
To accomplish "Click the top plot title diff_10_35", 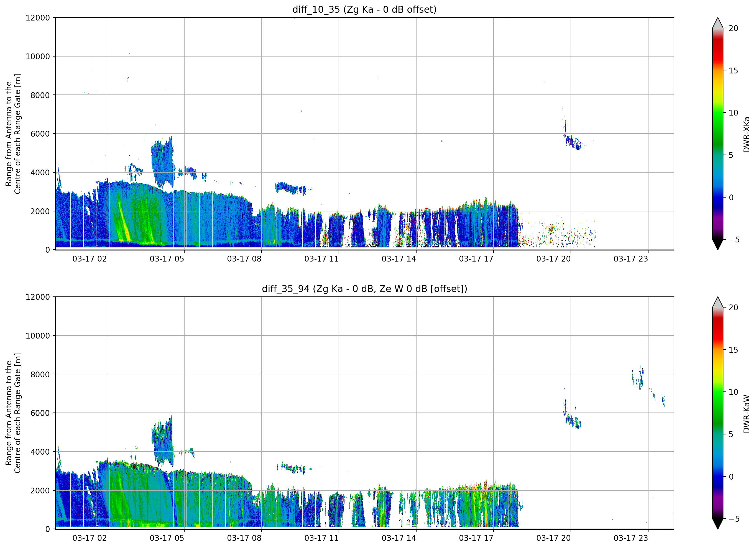I will click(364, 9).
